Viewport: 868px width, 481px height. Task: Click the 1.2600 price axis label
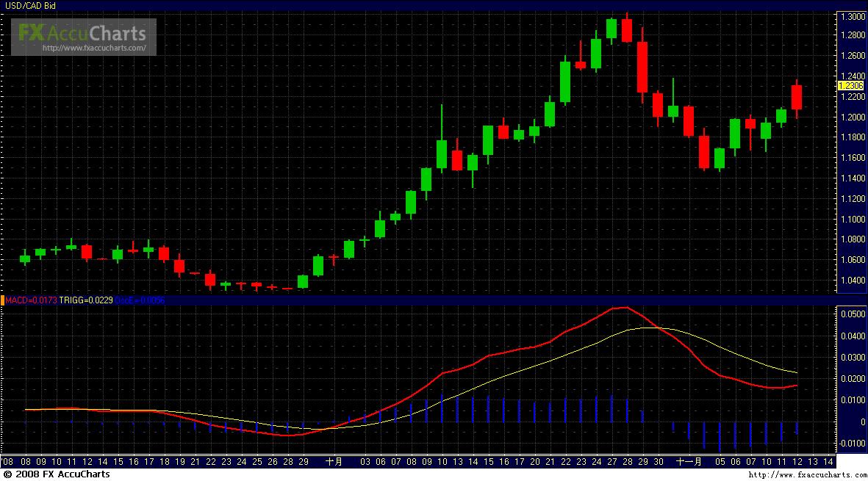(853, 56)
